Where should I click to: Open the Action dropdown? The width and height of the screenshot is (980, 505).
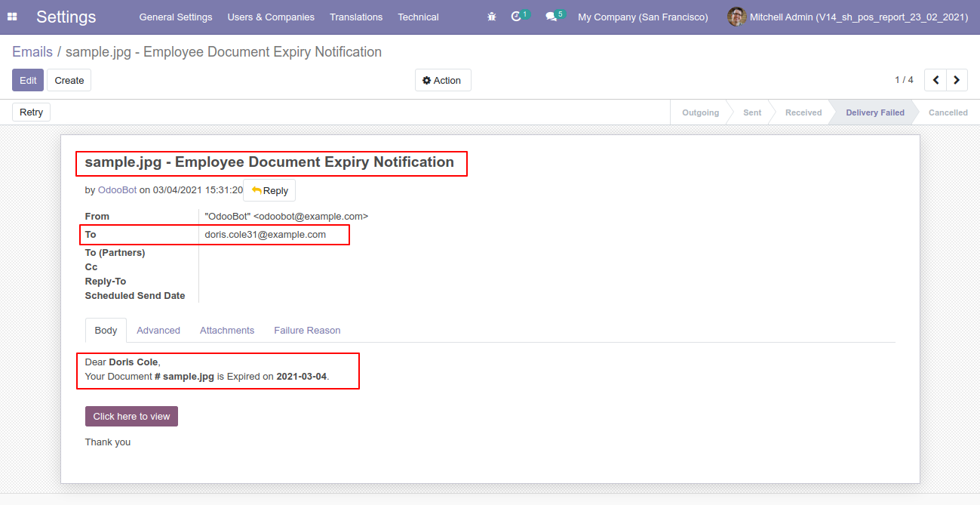pyautogui.click(x=443, y=80)
